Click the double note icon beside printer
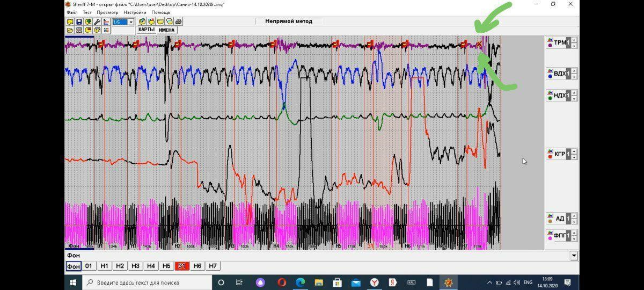644x290 pixels. coord(170,21)
